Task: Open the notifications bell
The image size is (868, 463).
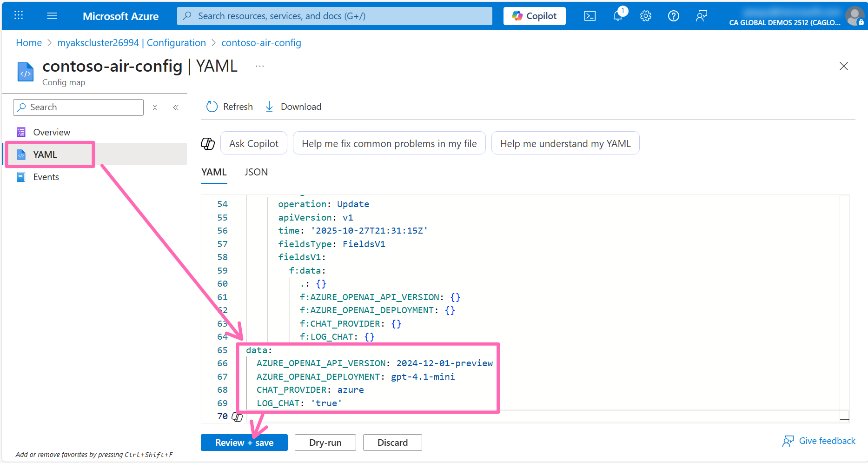Action: (618, 16)
